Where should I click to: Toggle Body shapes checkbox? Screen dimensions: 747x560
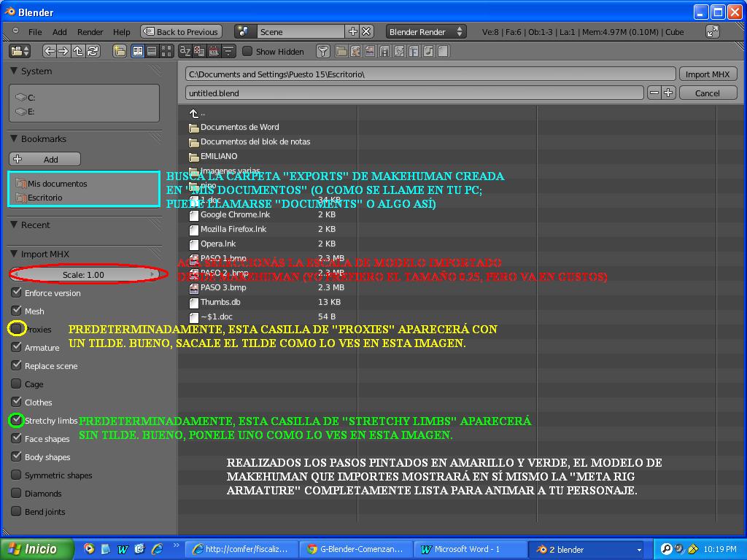(16, 456)
